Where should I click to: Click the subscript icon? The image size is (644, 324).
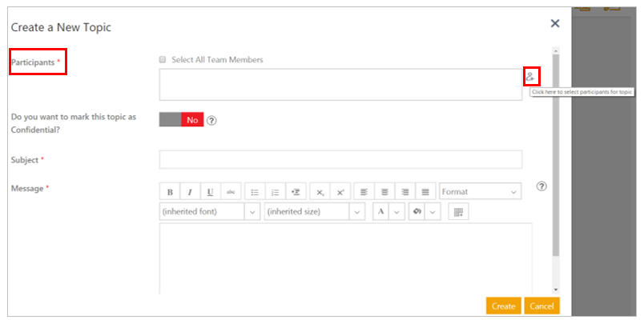point(320,192)
